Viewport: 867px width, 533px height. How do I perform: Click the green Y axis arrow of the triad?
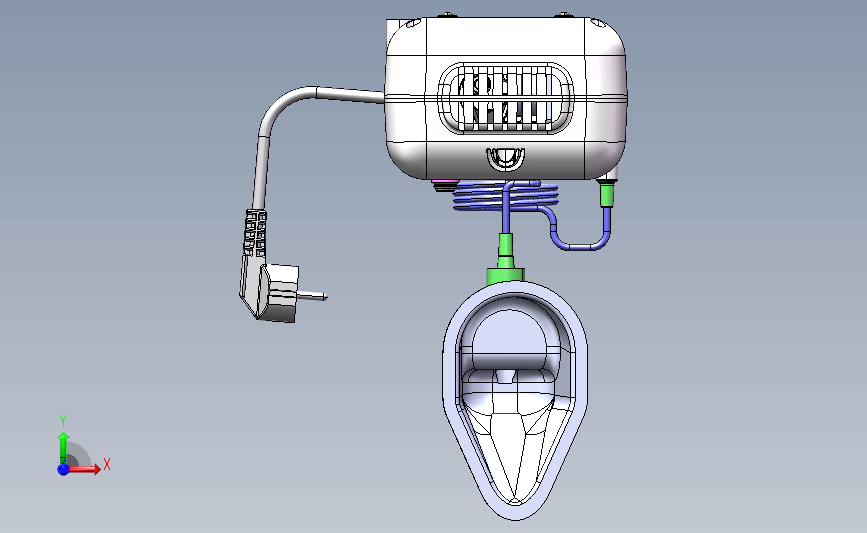click(64, 448)
